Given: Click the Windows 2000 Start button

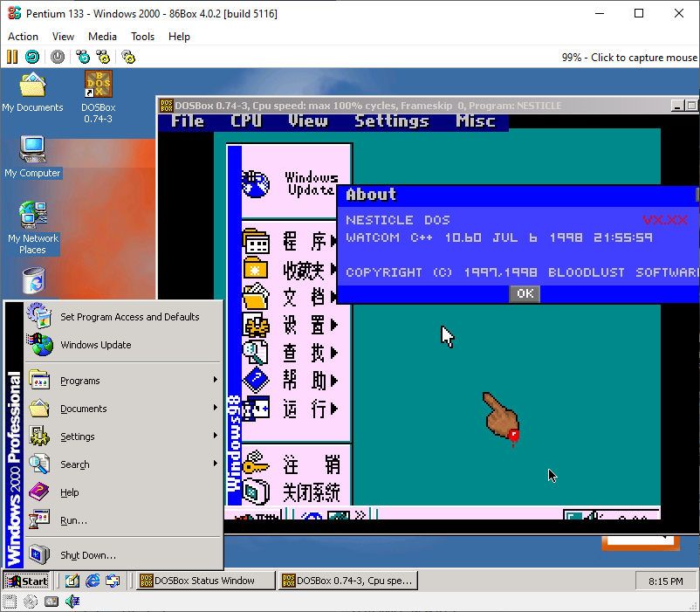Looking at the screenshot, I should point(27,581).
